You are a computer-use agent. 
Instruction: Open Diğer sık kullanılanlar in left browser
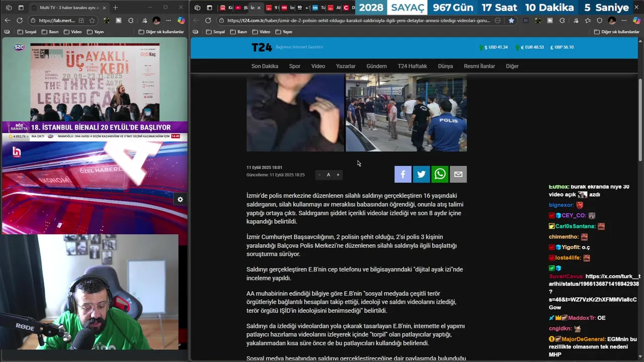tap(161, 32)
